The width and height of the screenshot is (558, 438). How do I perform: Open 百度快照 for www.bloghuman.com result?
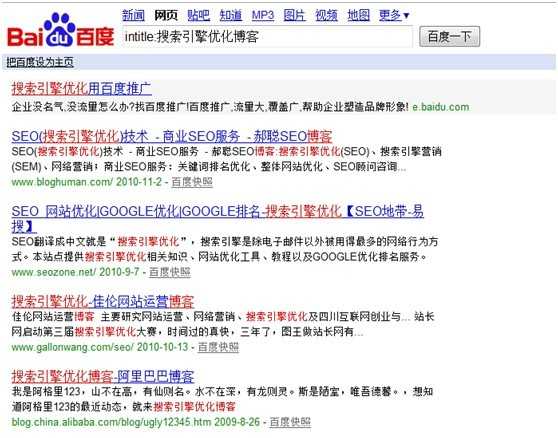click(192, 182)
